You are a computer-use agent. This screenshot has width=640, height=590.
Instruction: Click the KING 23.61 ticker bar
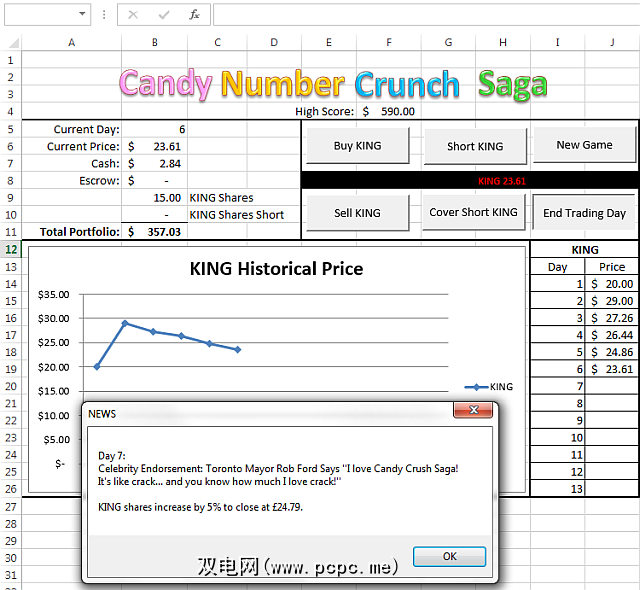tap(470, 181)
